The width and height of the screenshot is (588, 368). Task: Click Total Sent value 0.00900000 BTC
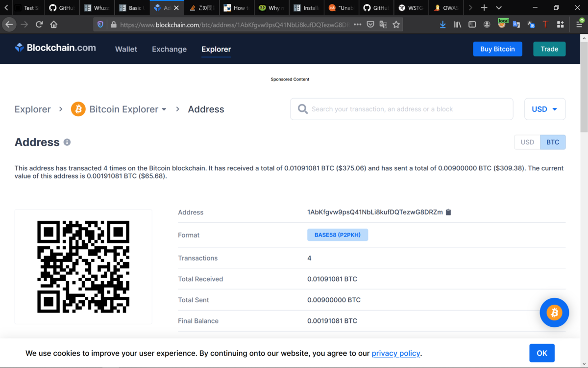click(x=334, y=300)
